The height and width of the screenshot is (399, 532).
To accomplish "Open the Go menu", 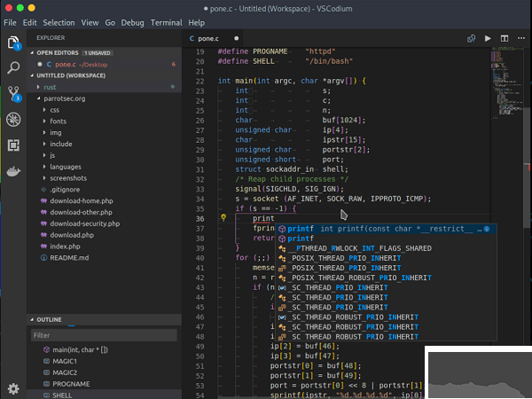I will click(110, 23).
